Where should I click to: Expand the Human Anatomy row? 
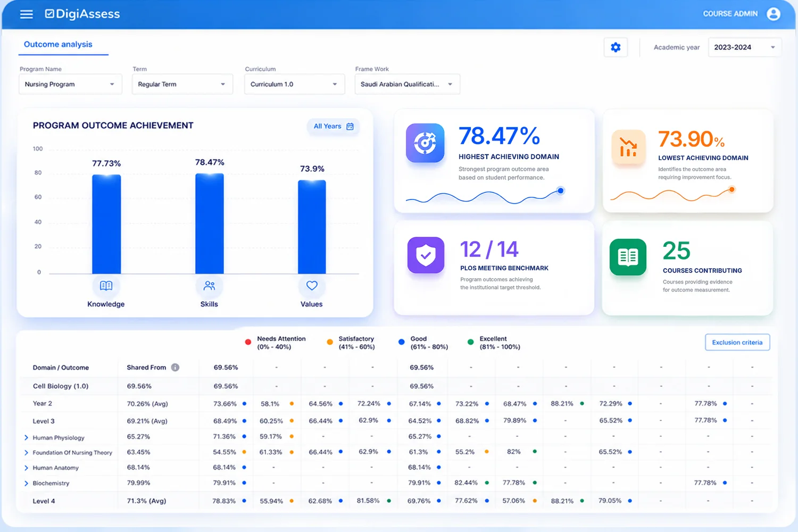26,468
